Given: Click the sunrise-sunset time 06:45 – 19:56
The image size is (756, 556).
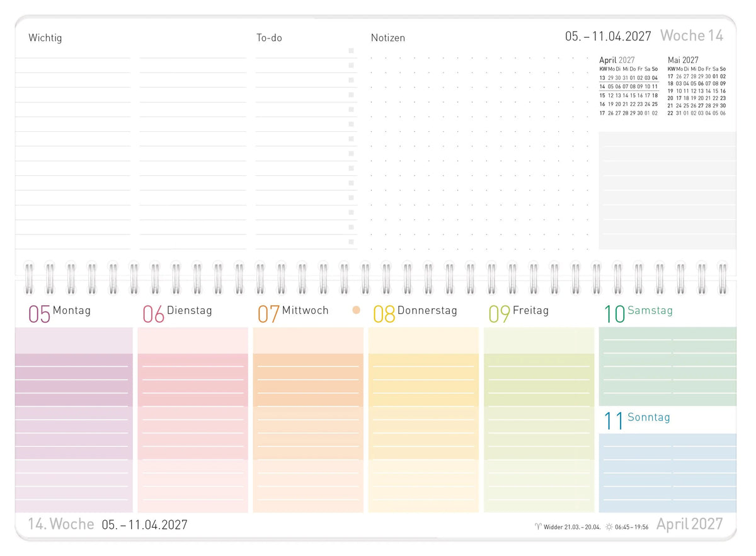Looking at the screenshot, I should tap(632, 527).
